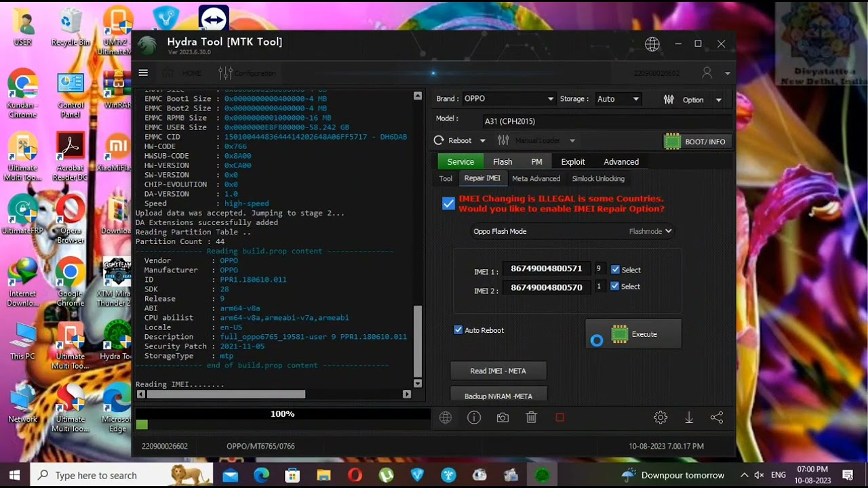Click the Model field showing A31 (CPH2015)

(x=607, y=121)
